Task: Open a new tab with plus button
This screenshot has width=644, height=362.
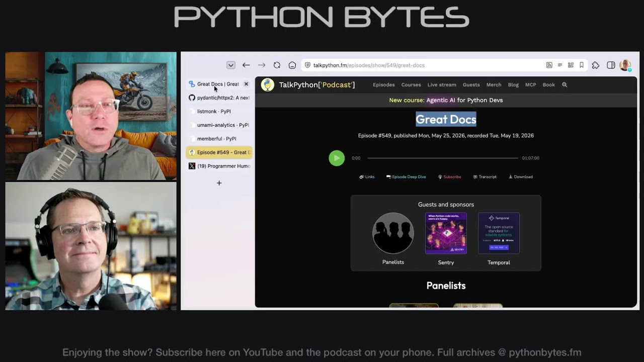Action: click(219, 183)
